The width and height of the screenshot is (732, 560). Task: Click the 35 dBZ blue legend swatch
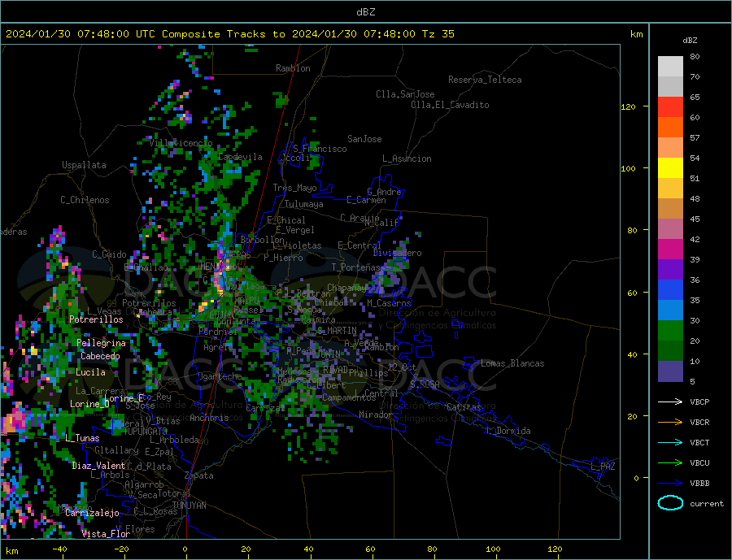[x=670, y=290]
